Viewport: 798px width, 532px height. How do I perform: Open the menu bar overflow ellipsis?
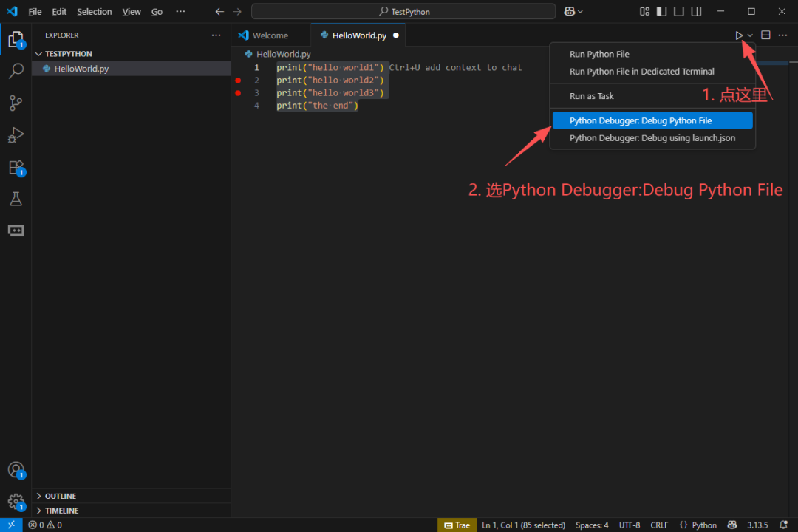[181, 11]
